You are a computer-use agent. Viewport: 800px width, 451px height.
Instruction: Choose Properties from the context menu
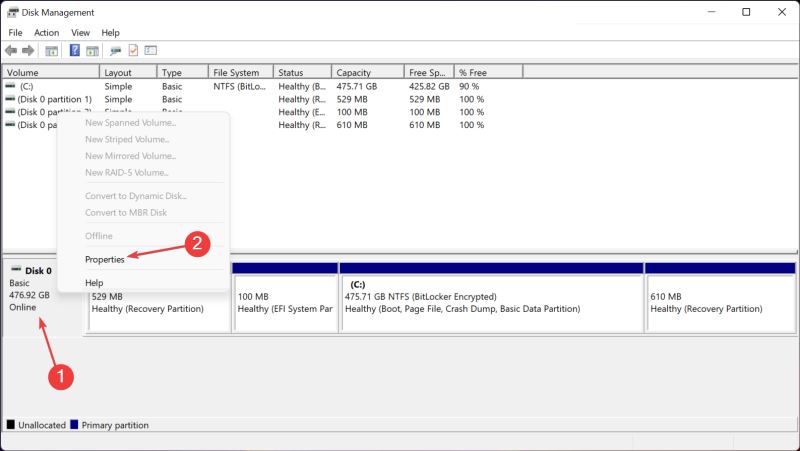coord(105,259)
